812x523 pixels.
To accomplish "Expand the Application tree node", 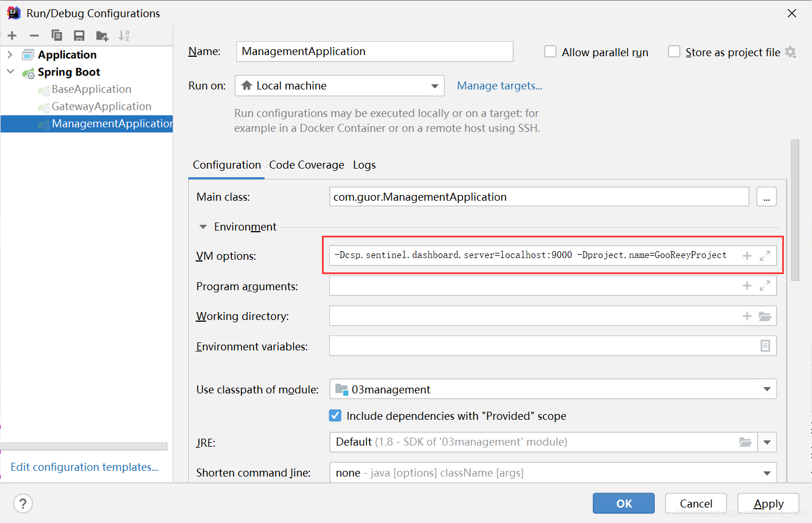I will pyautogui.click(x=10, y=54).
